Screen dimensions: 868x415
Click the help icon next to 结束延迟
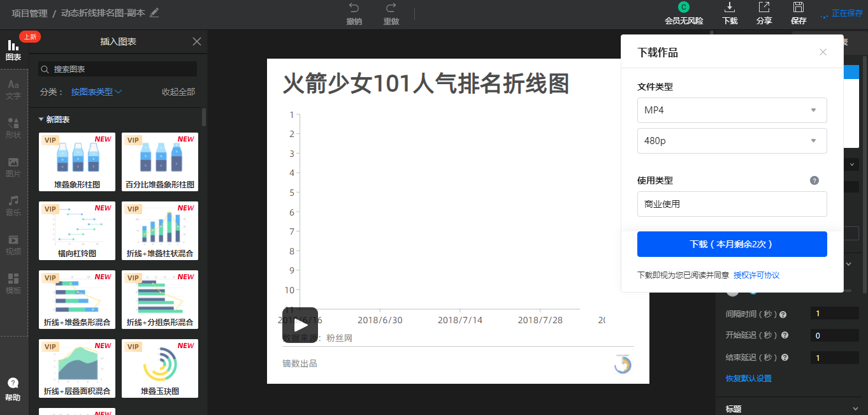pyautogui.click(x=785, y=358)
